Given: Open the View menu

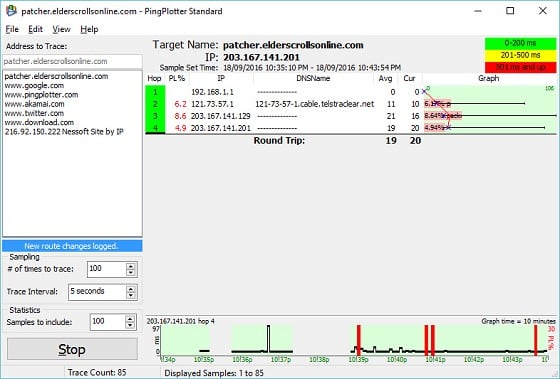Looking at the screenshot, I should click(x=61, y=29).
